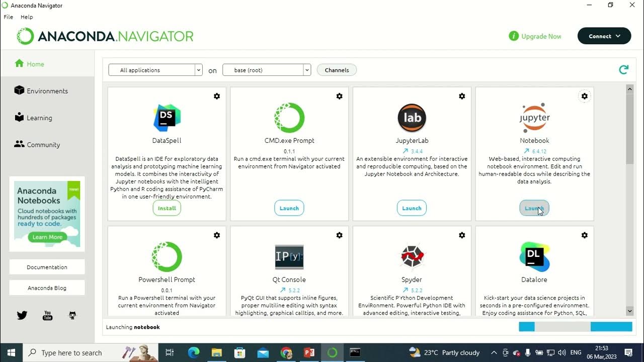Click the scrollbar down arrow
The width and height of the screenshot is (644, 362).
click(629, 311)
